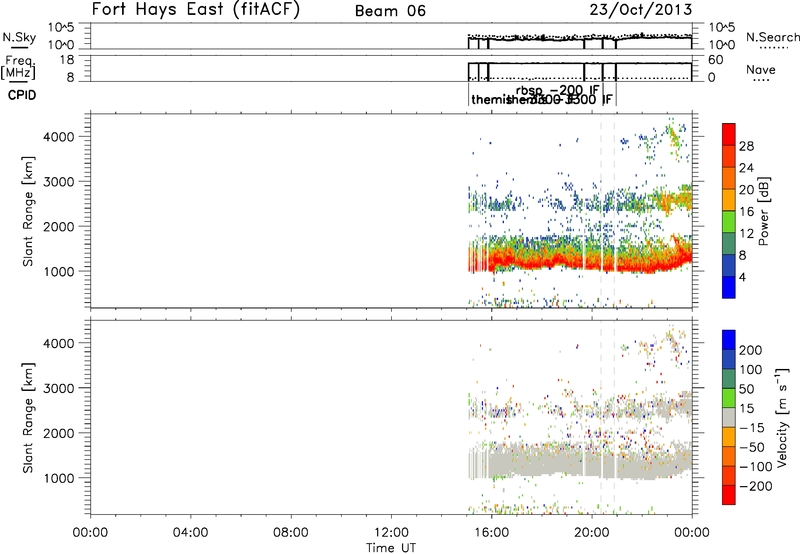Screen dimensions: 800x554
Task: Click the blue bottom of the power color bar
Action: click(x=729, y=287)
